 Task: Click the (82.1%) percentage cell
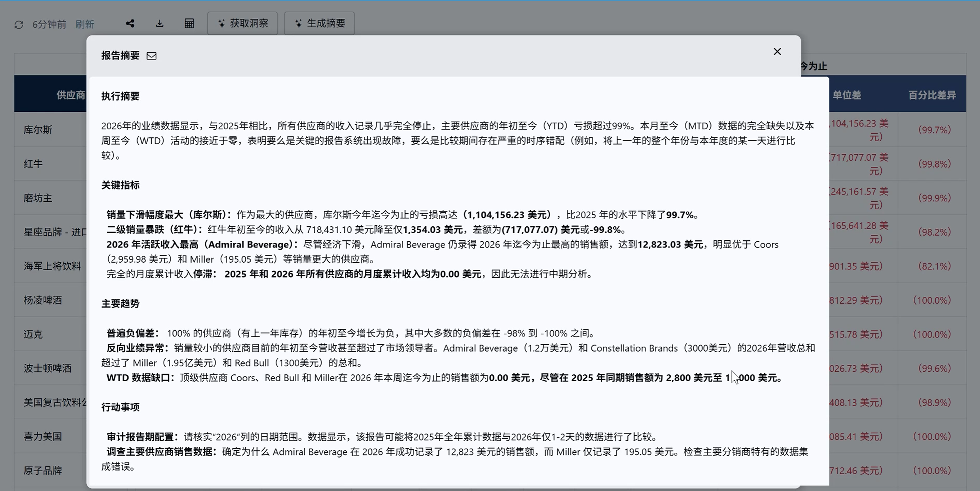[934, 266]
